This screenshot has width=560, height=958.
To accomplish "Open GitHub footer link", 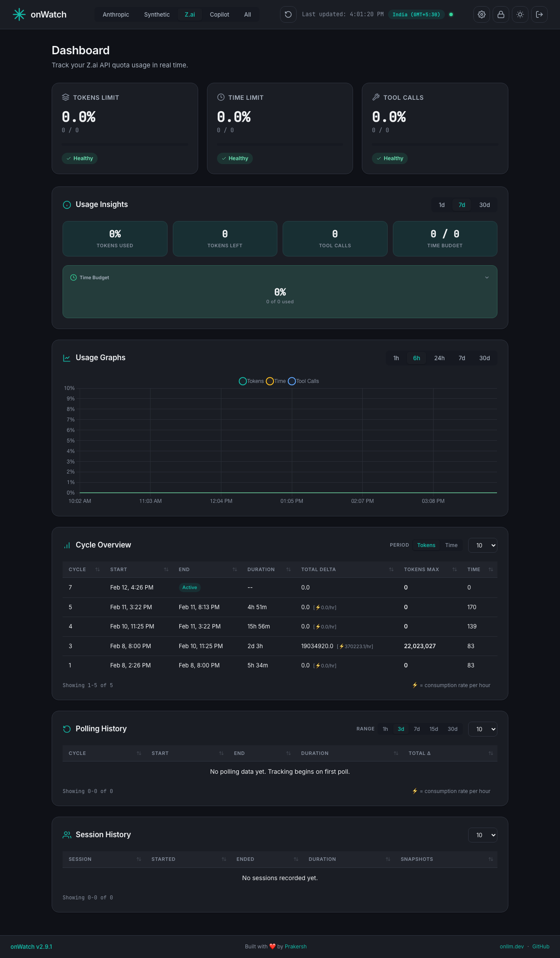I will [541, 946].
